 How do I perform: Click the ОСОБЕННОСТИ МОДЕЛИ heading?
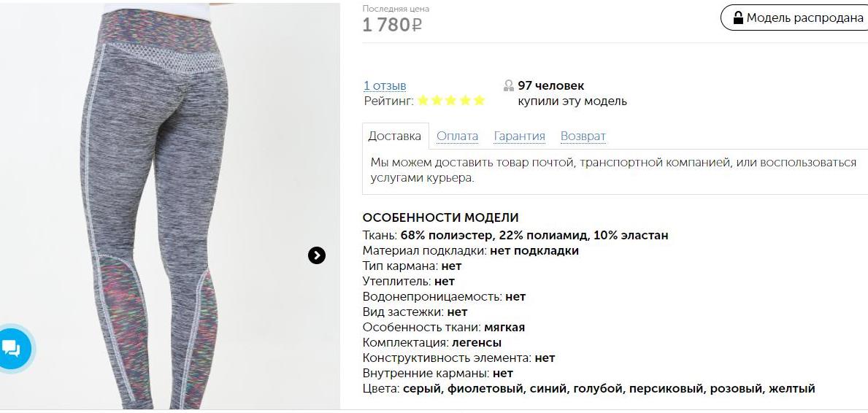coord(440,217)
